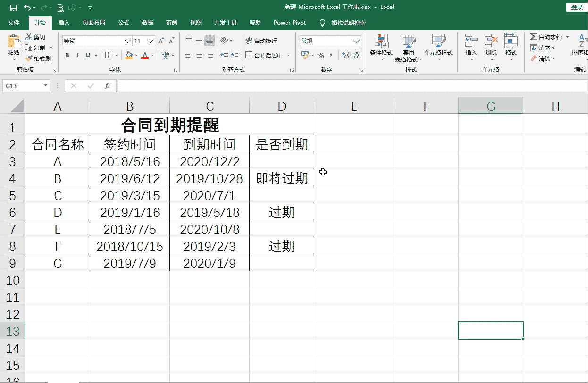Click the phonetic guide (wén) icon
588x383 pixels.
165,55
